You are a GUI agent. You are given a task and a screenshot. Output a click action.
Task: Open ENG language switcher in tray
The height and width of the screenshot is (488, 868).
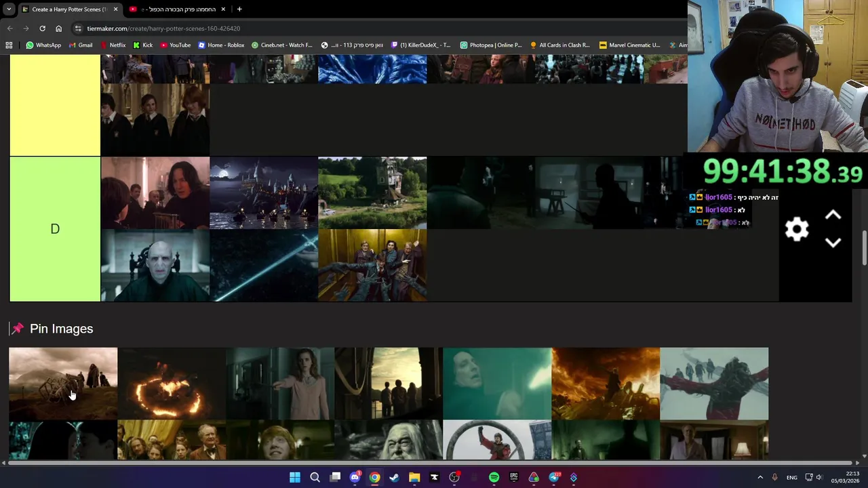coord(791,478)
